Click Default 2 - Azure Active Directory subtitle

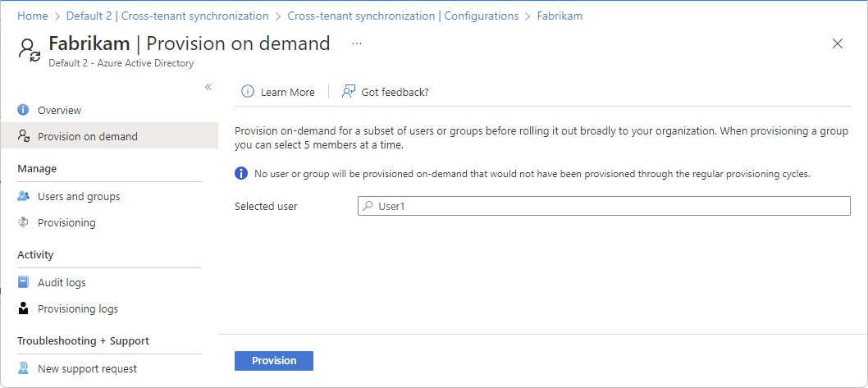pos(121,63)
